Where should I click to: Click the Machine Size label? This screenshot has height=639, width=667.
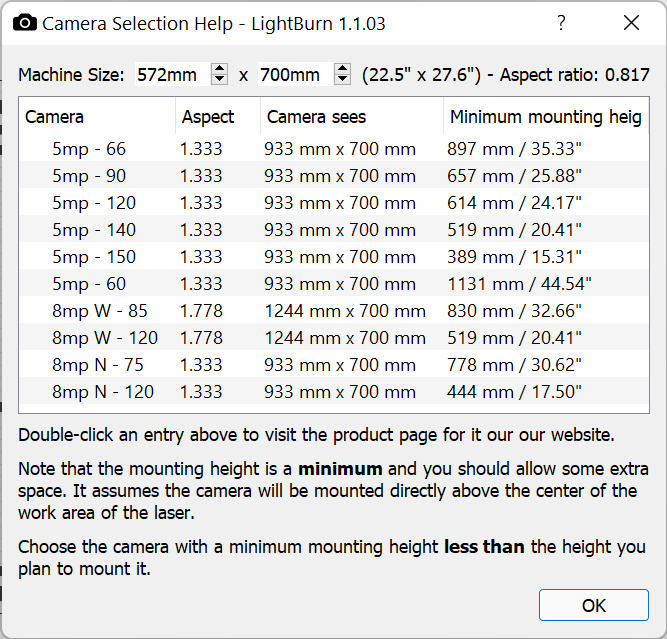(71, 75)
